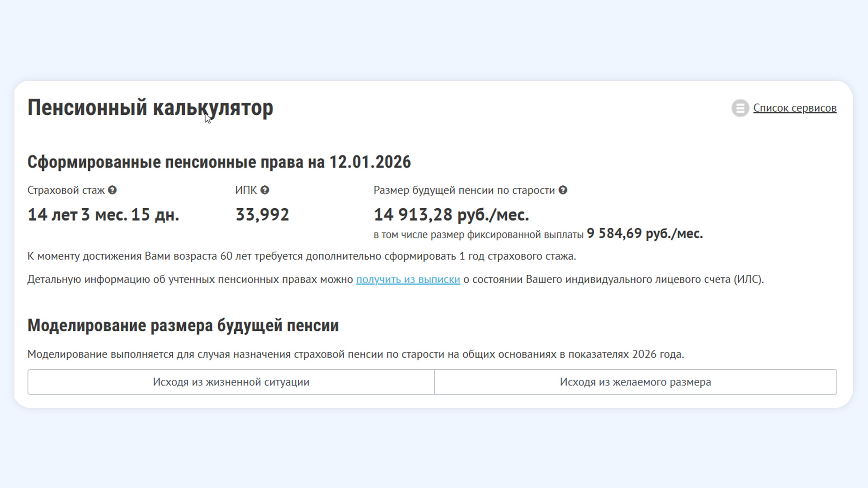Follow the получить из выписки link
Image resolution: width=868 pixels, height=488 pixels.
408,279
